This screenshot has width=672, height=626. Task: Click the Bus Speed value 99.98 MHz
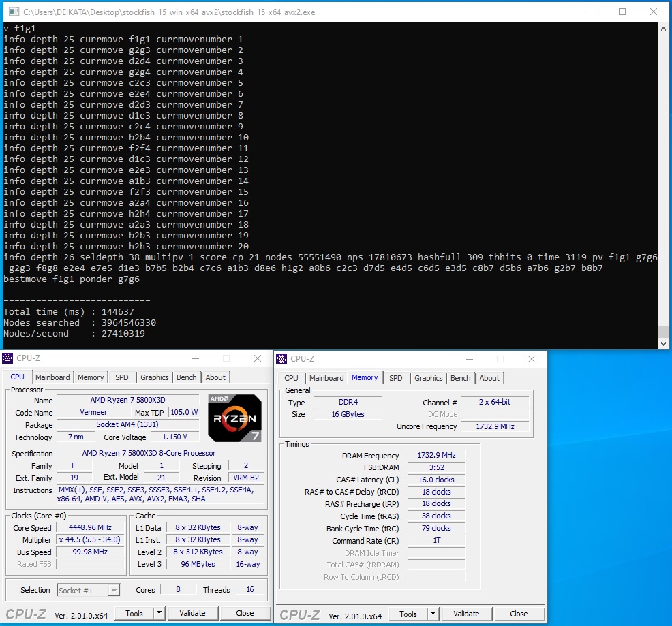[x=90, y=552]
